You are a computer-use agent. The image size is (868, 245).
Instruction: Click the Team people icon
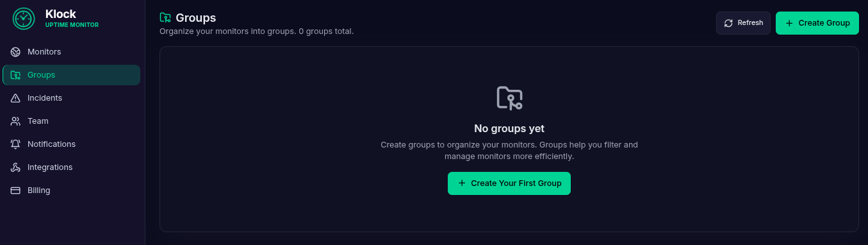coord(15,121)
